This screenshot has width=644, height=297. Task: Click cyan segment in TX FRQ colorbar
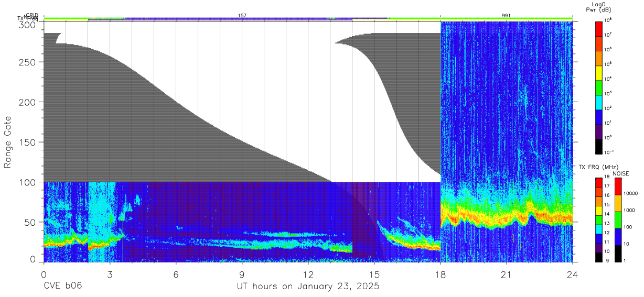(x=599, y=229)
